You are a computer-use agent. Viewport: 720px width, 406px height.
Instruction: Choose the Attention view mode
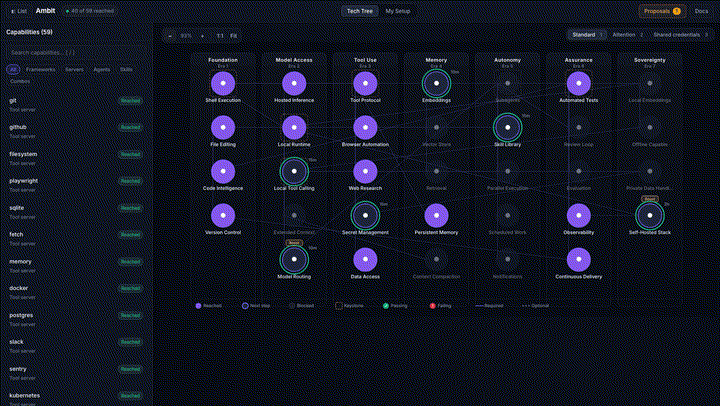point(628,35)
